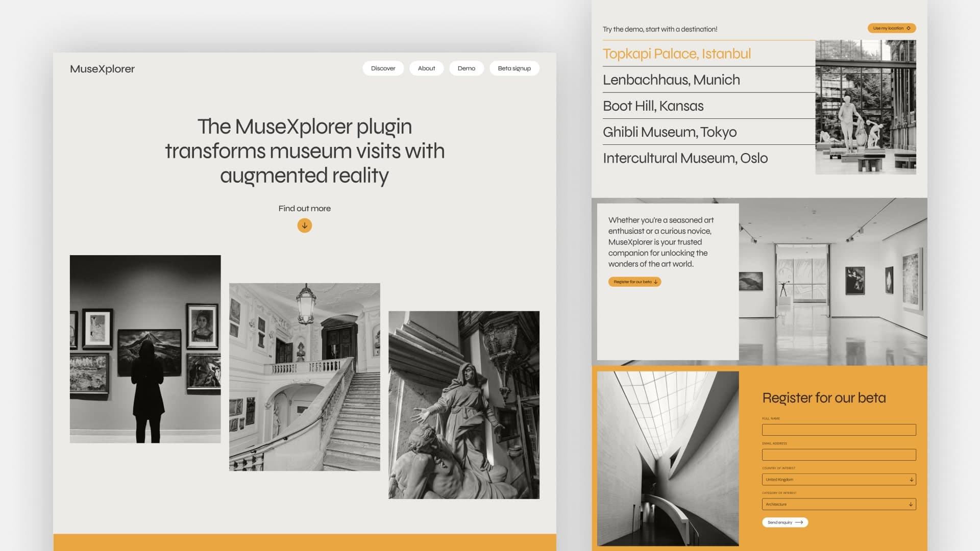Click the Send enquiry button
The image size is (980, 551).
tap(785, 522)
